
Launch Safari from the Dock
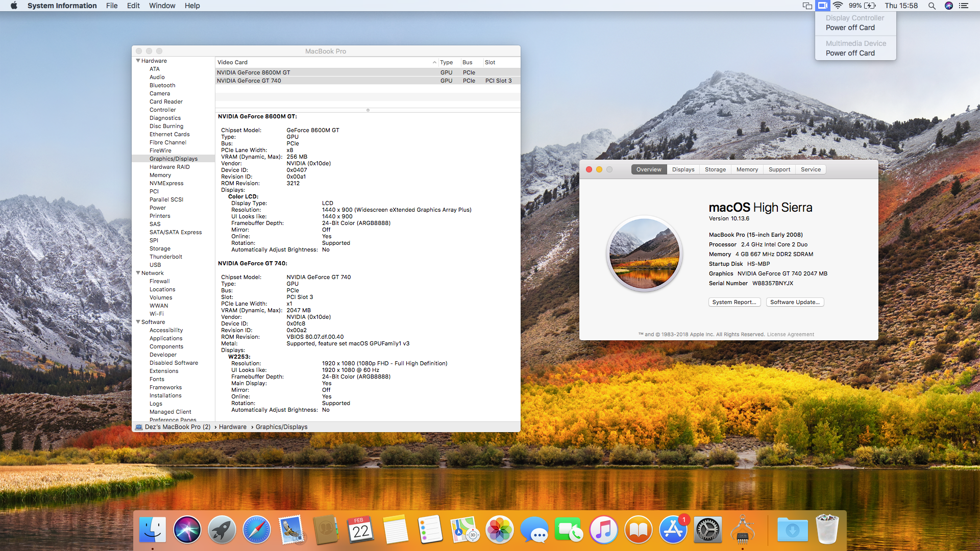pyautogui.click(x=256, y=530)
